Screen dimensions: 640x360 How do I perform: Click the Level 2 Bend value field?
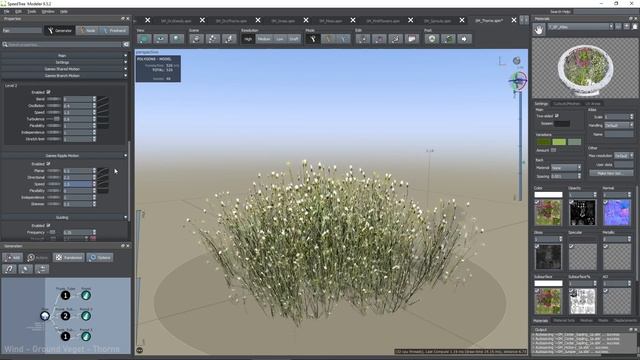coord(78,99)
